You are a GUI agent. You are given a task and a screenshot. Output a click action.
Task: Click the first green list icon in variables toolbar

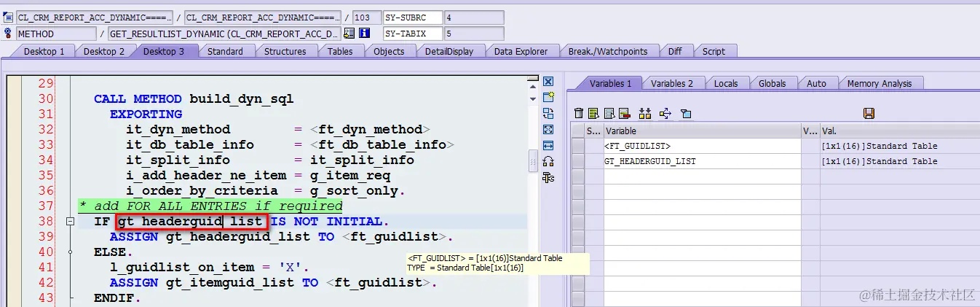pos(593,113)
